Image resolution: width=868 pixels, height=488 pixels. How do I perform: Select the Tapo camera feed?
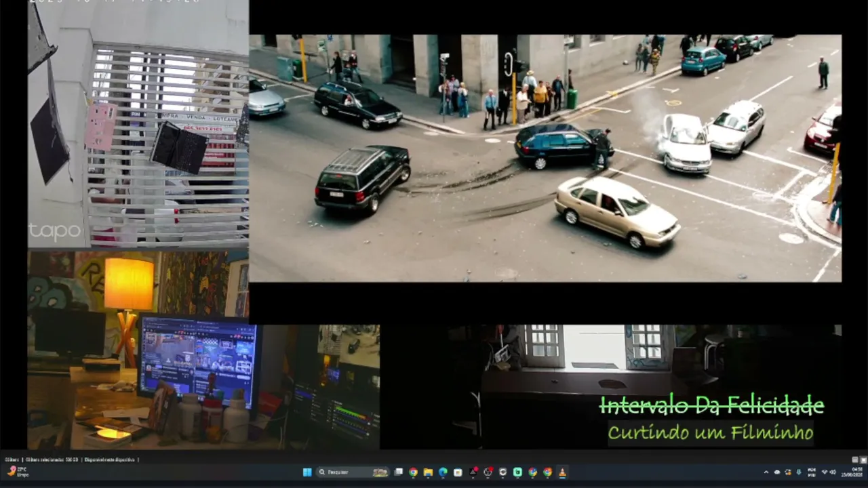click(x=138, y=124)
